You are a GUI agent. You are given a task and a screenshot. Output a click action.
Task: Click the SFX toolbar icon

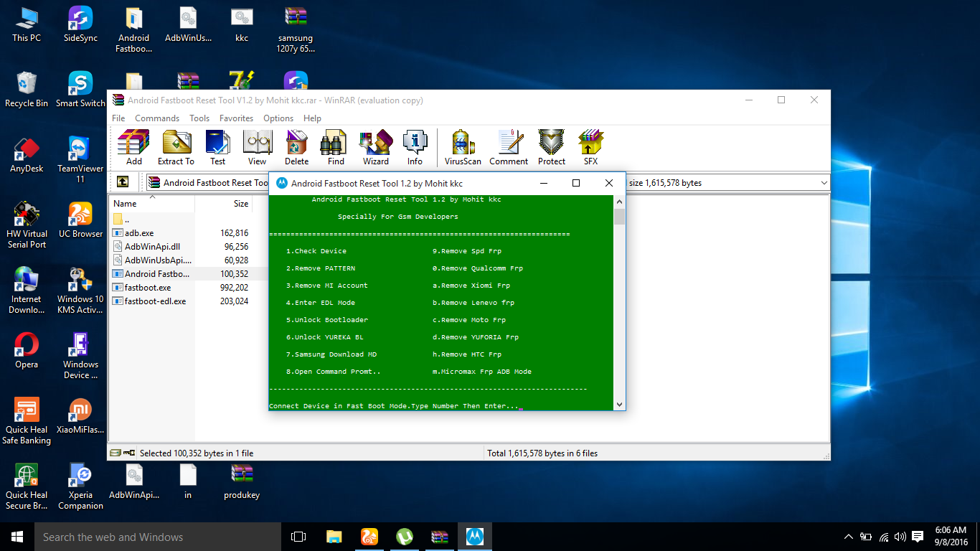pos(590,148)
